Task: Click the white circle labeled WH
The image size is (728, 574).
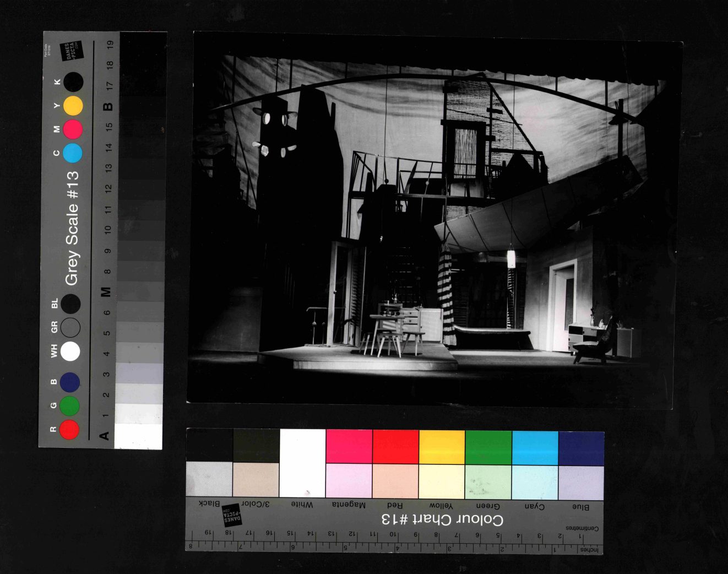Action: point(70,351)
